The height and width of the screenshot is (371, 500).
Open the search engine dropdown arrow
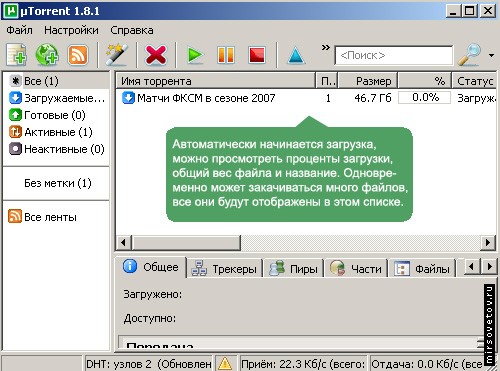click(491, 55)
